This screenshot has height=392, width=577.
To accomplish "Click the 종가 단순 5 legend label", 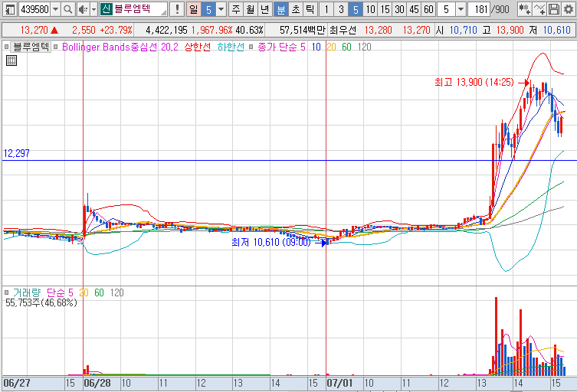I will 281,47.
